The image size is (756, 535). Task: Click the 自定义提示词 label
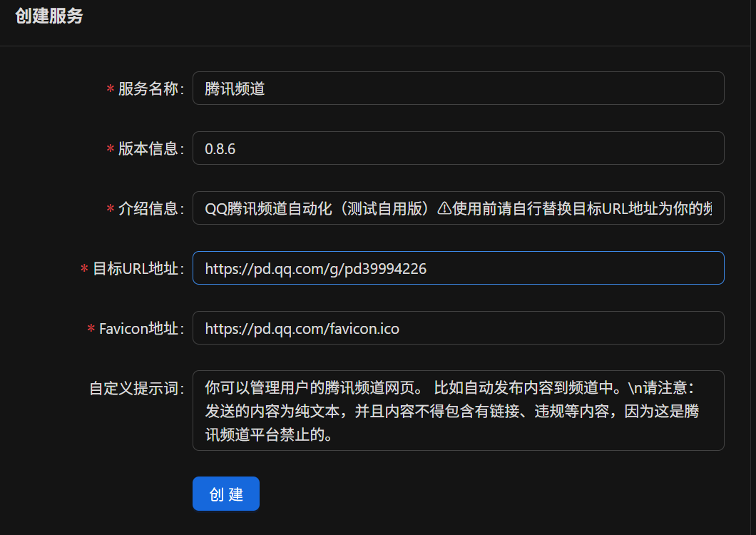[136, 388]
